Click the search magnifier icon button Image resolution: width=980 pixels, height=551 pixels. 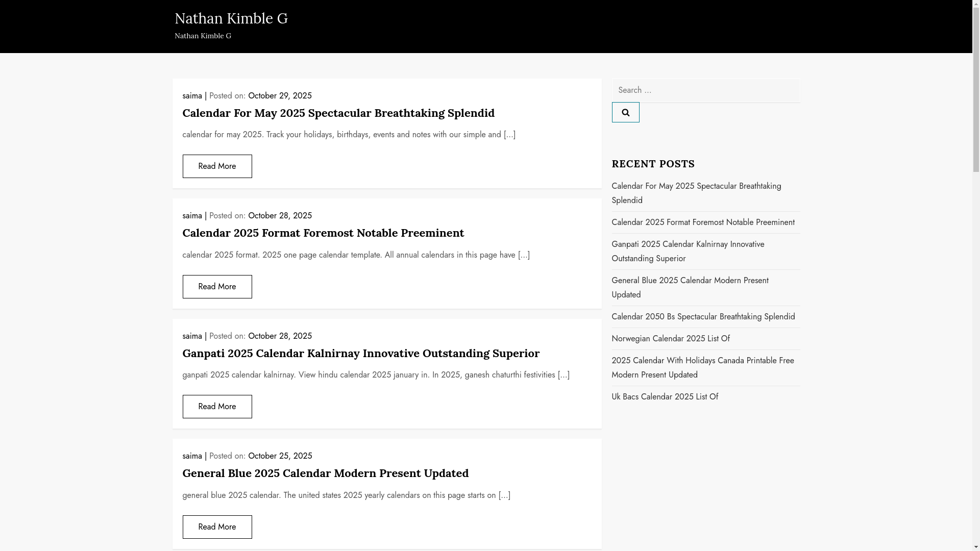tap(625, 112)
